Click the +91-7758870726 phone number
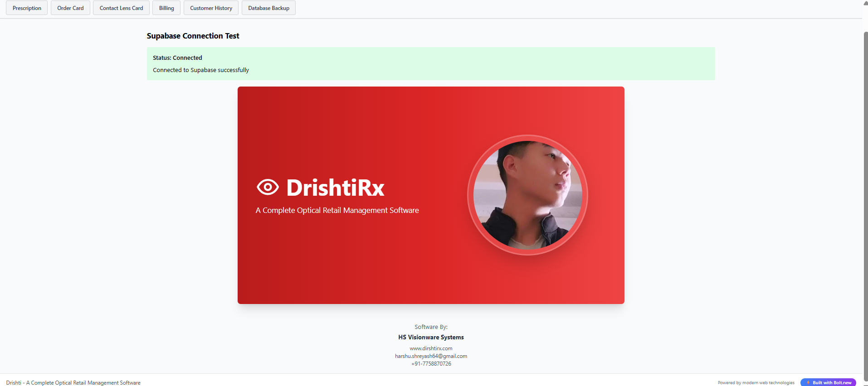The width and height of the screenshot is (868, 386). [431, 364]
